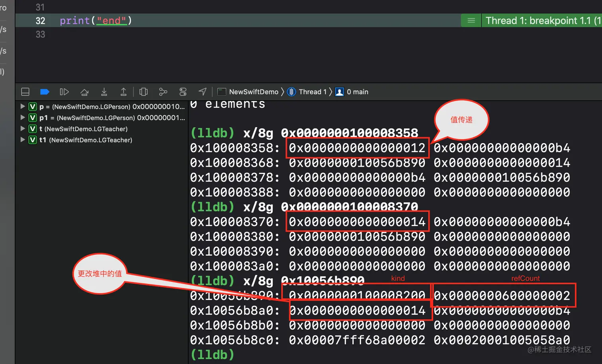Select Thread 1 in the debug jump bar

pos(307,92)
